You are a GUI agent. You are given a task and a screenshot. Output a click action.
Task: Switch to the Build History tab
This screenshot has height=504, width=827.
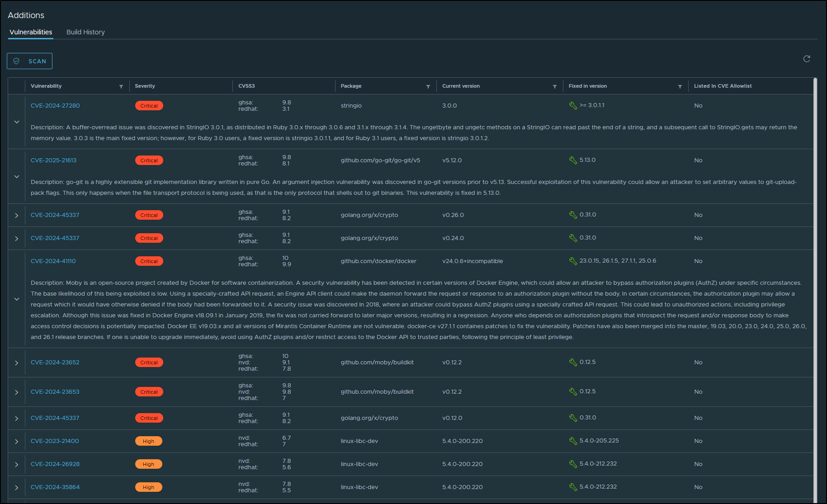[85, 32]
